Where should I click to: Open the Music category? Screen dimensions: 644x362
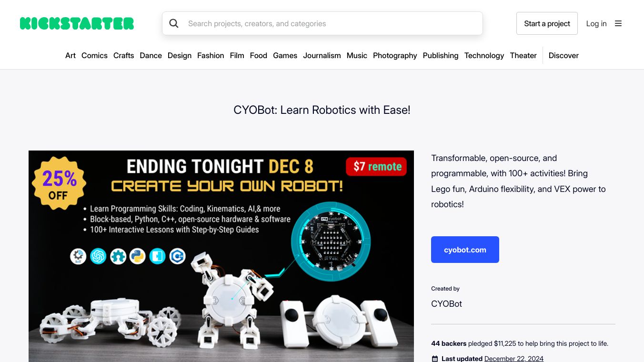[357, 55]
